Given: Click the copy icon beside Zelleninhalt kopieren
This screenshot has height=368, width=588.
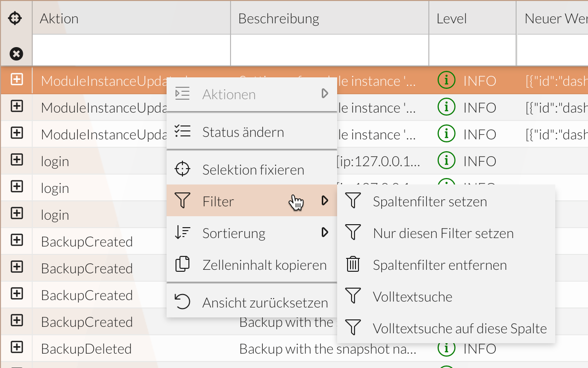Looking at the screenshot, I should [182, 264].
